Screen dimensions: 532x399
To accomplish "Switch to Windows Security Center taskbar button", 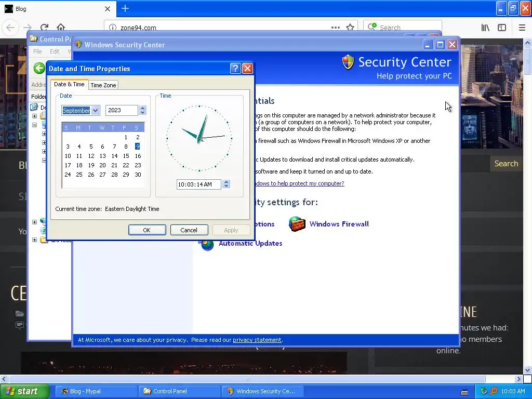I will (x=262, y=391).
